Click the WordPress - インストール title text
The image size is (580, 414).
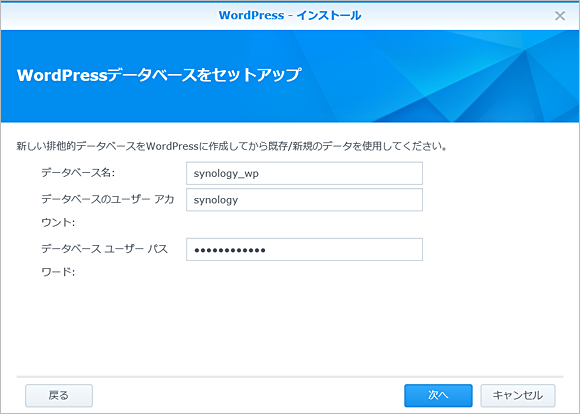click(290, 16)
